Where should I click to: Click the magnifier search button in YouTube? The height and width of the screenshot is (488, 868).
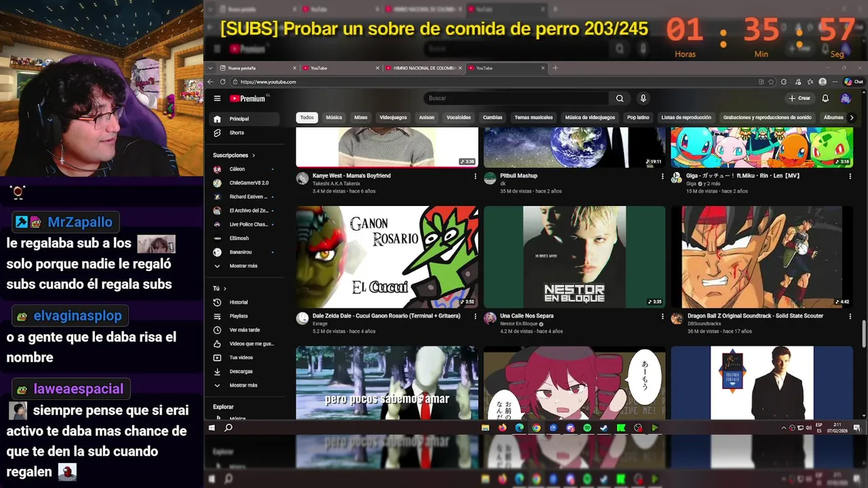pos(620,98)
